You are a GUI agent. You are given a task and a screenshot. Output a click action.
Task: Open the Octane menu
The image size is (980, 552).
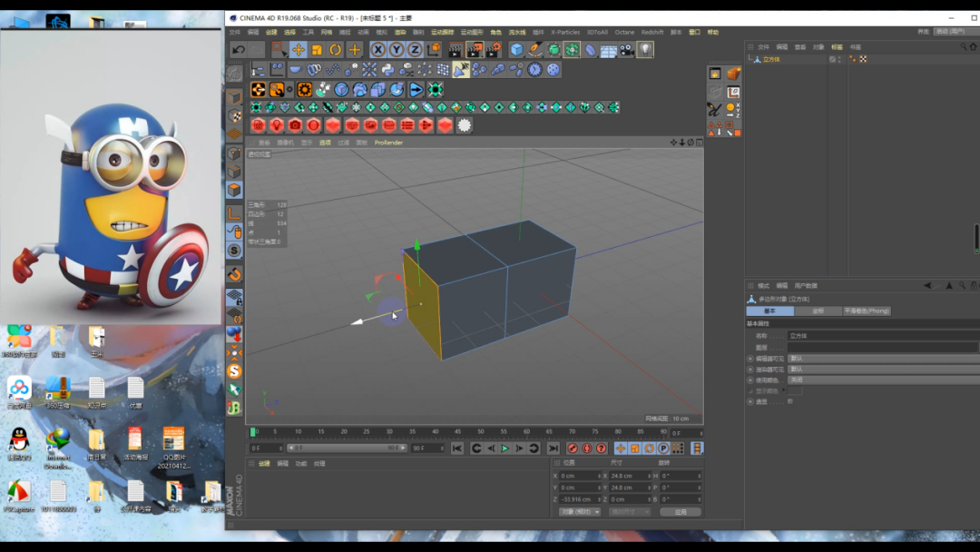(x=624, y=32)
